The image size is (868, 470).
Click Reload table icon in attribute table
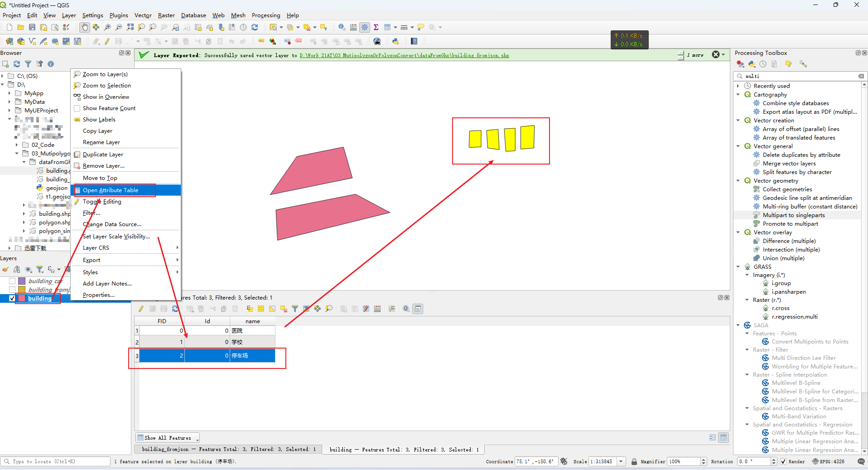pos(175,309)
